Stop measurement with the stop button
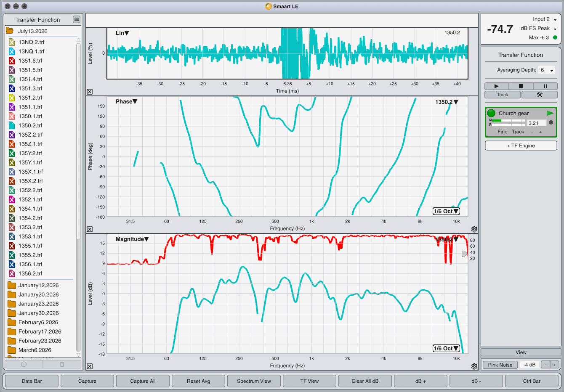 (x=521, y=86)
